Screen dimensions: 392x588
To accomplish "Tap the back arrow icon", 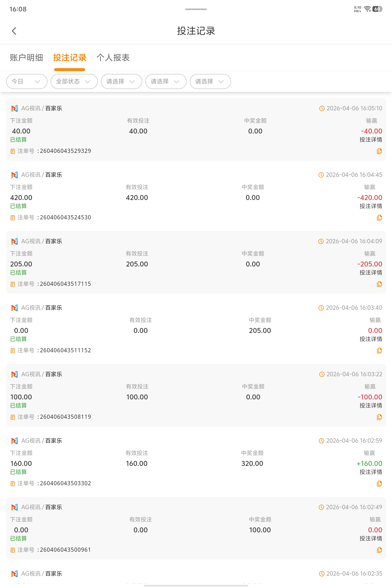I will [14, 31].
